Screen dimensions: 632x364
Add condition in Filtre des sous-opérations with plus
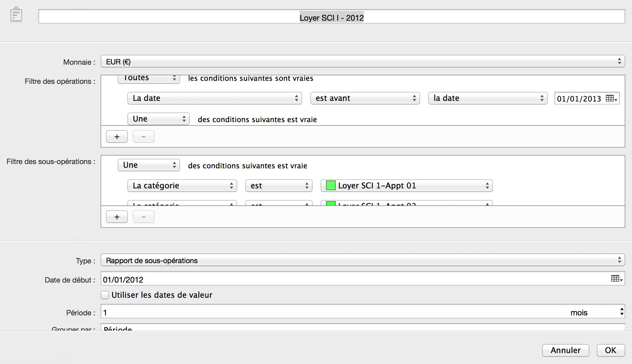pyautogui.click(x=117, y=217)
